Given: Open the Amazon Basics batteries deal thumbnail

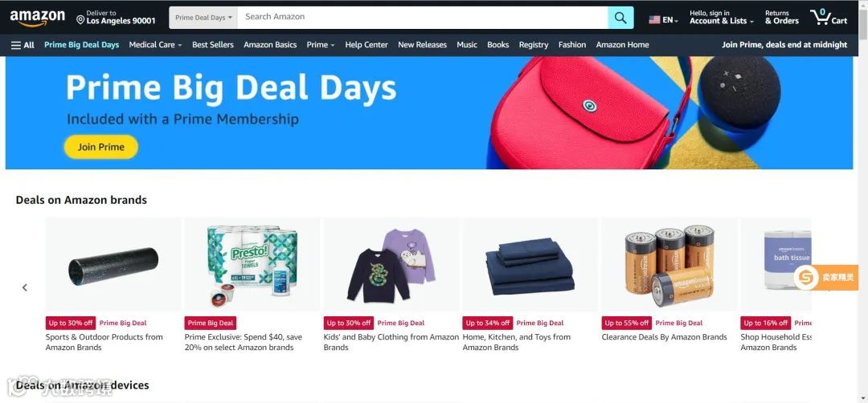Looking at the screenshot, I should tap(669, 264).
